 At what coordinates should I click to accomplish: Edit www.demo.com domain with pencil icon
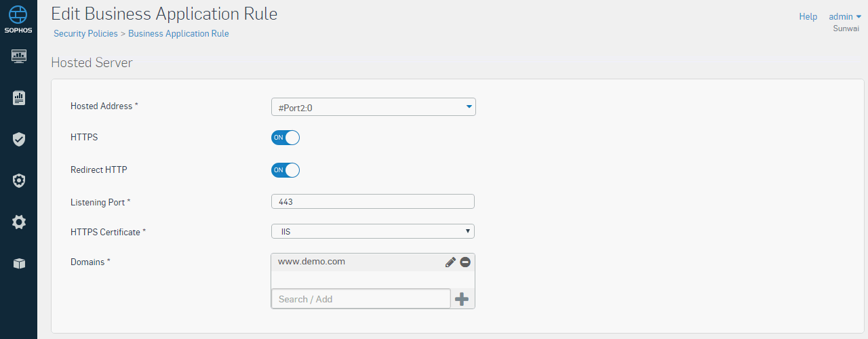[450, 262]
